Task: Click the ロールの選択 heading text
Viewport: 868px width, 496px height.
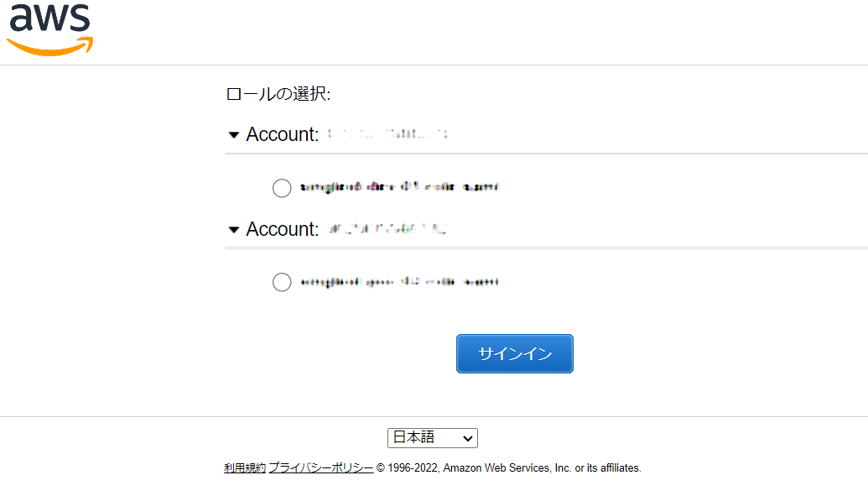Action: (x=278, y=94)
